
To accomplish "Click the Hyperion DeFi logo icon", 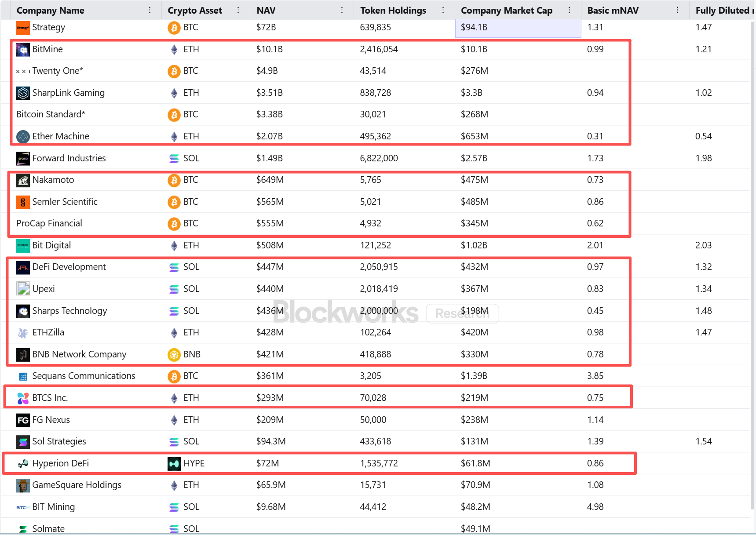I will [x=23, y=464].
